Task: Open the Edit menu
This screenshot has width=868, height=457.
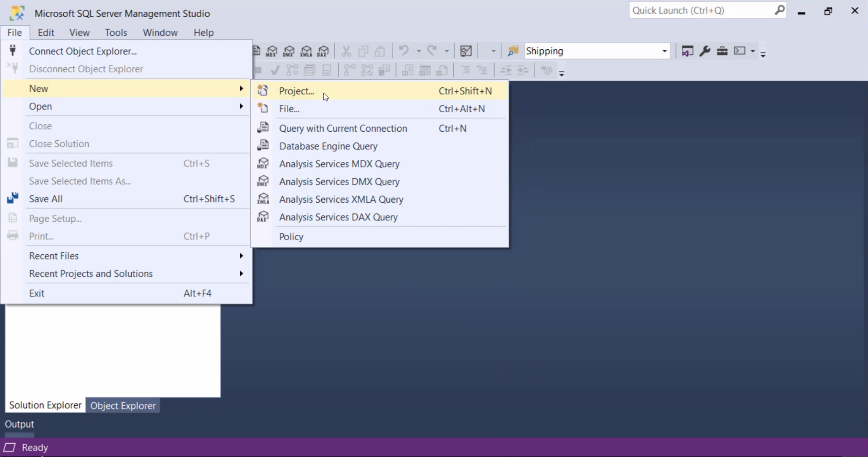Action: [46, 33]
